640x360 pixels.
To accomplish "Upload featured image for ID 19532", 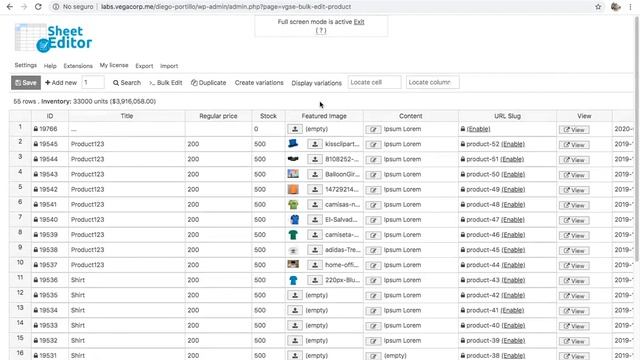I will point(295,340).
